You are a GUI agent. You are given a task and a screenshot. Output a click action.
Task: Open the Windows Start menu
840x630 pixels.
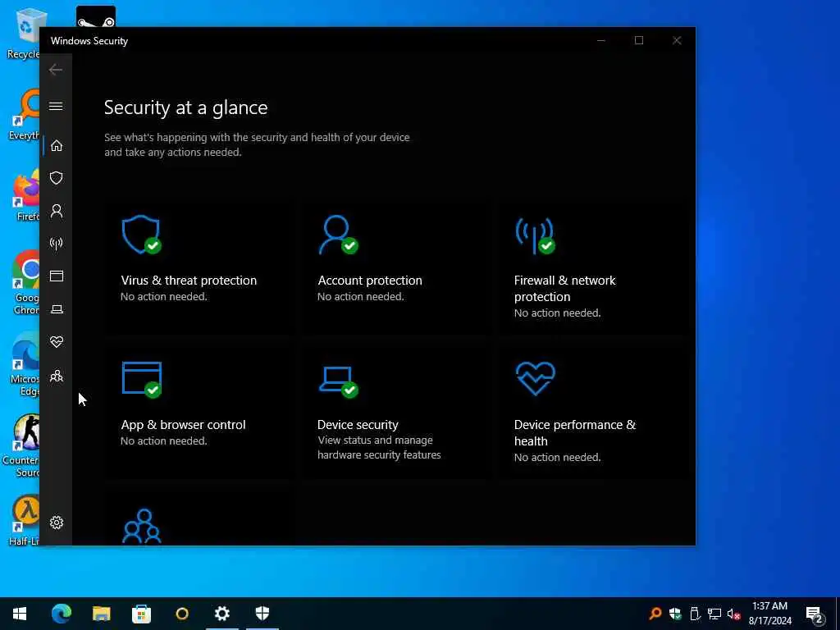(20, 614)
